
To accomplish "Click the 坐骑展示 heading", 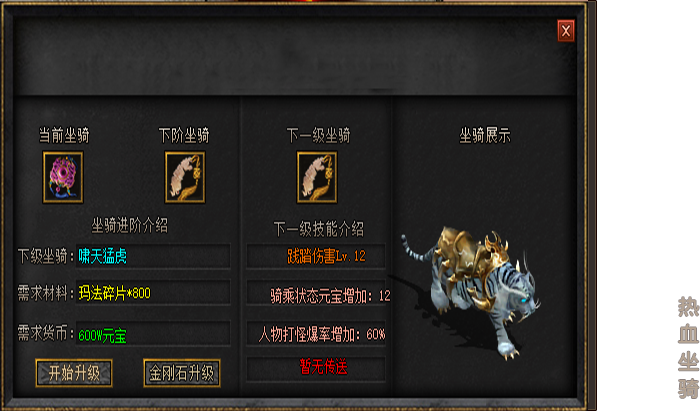I will click(485, 135).
